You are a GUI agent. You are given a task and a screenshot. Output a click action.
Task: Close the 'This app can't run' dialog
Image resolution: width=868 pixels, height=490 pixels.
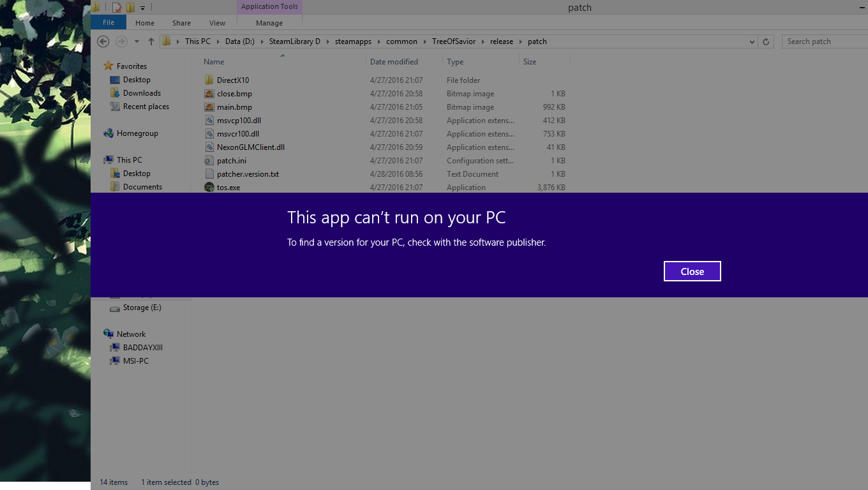(x=692, y=271)
